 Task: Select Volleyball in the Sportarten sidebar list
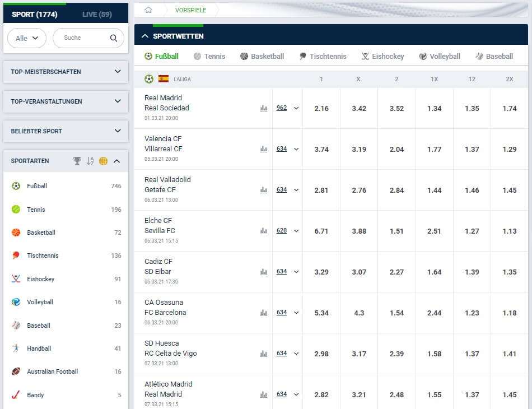[x=66, y=302]
